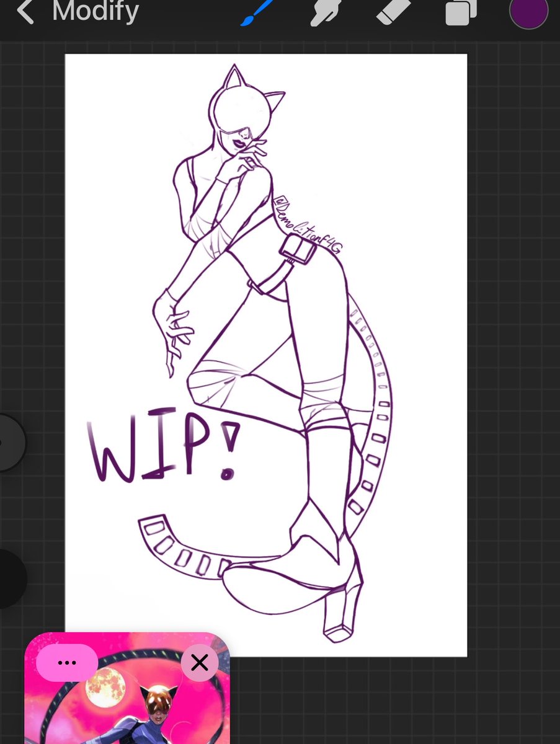Close the floating reference image
The width and height of the screenshot is (560, 744).
[199, 663]
